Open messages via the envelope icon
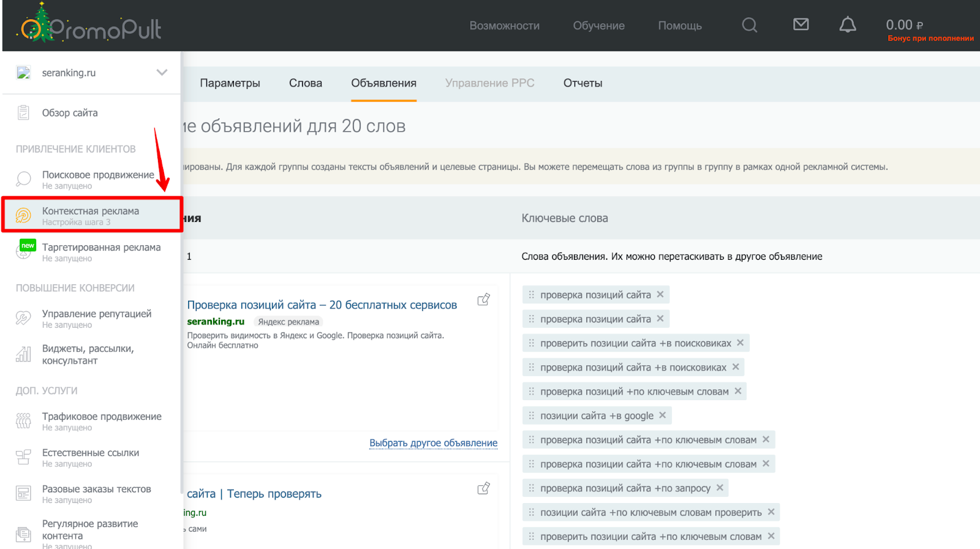This screenshot has width=980, height=549. (x=801, y=25)
